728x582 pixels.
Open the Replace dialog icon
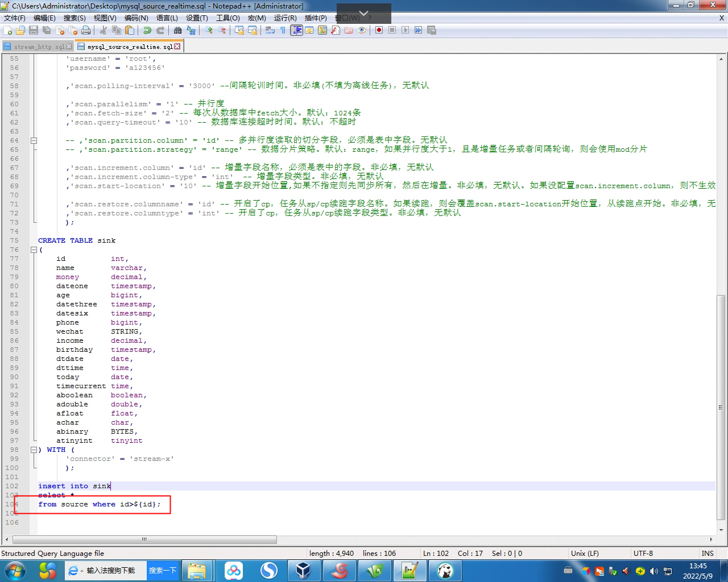click(192, 30)
